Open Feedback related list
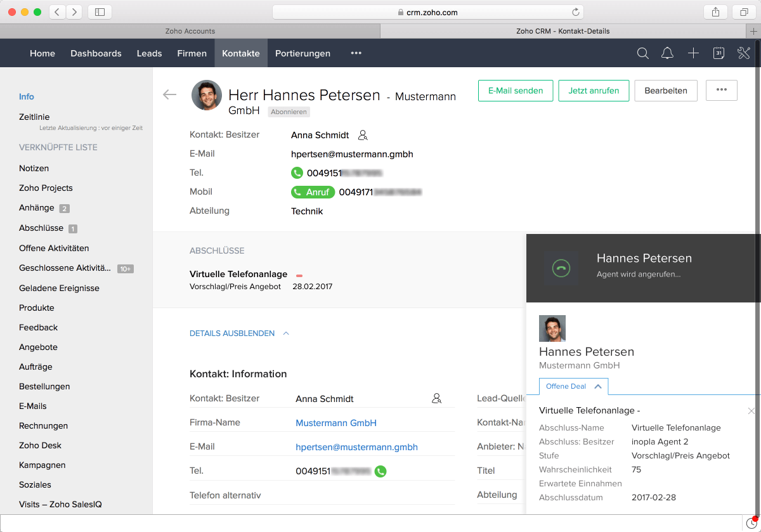The image size is (761, 532). (x=38, y=327)
